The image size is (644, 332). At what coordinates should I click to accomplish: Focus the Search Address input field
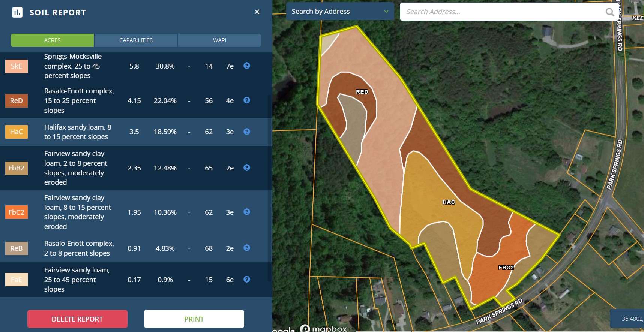pyautogui.click(x=503, y=12)
